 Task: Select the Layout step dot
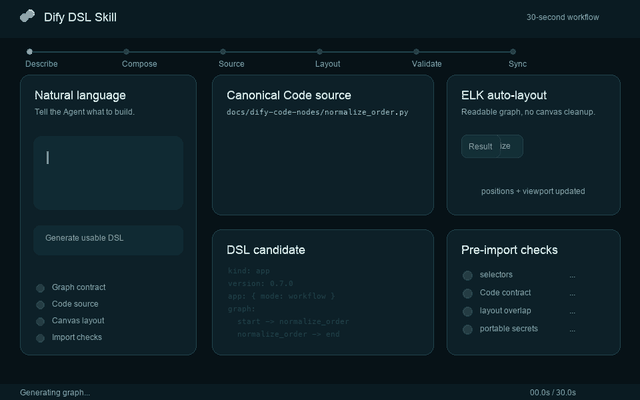[320, 51]
